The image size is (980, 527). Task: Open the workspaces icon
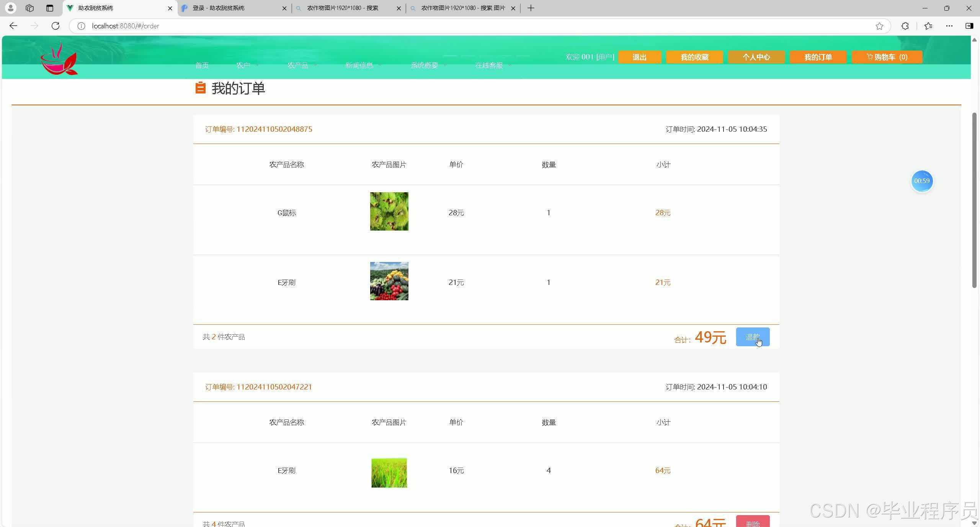coord(30,8)
